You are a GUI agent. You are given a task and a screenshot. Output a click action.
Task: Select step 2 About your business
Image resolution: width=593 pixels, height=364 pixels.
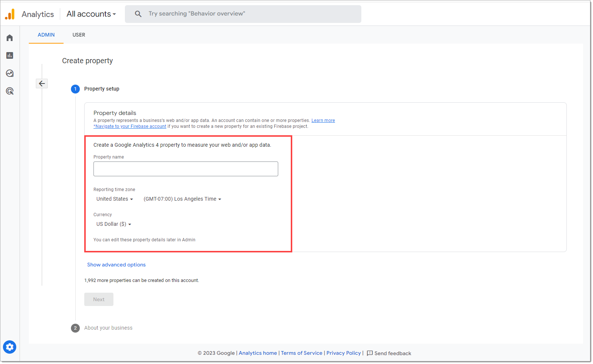(x=102, y=328)
